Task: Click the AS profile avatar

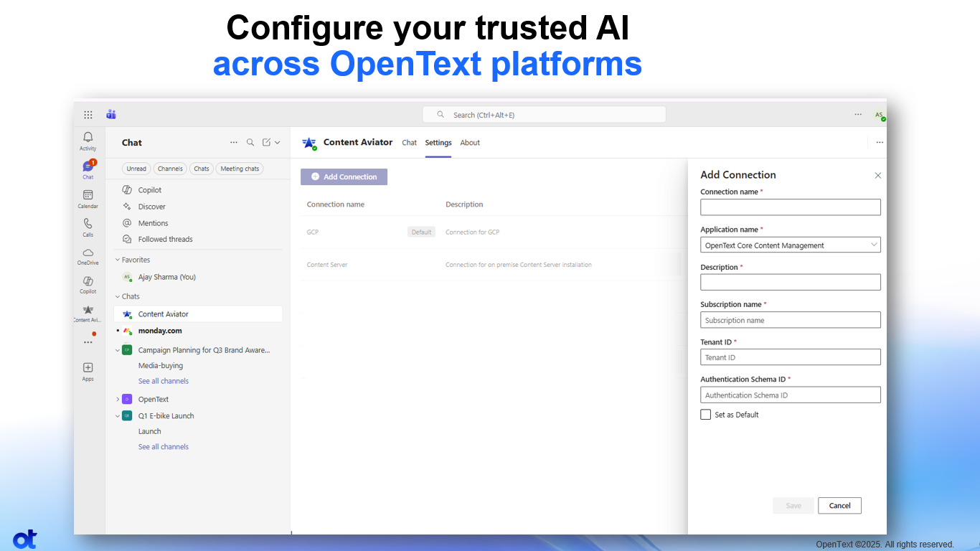Action: tap(879, 115)
